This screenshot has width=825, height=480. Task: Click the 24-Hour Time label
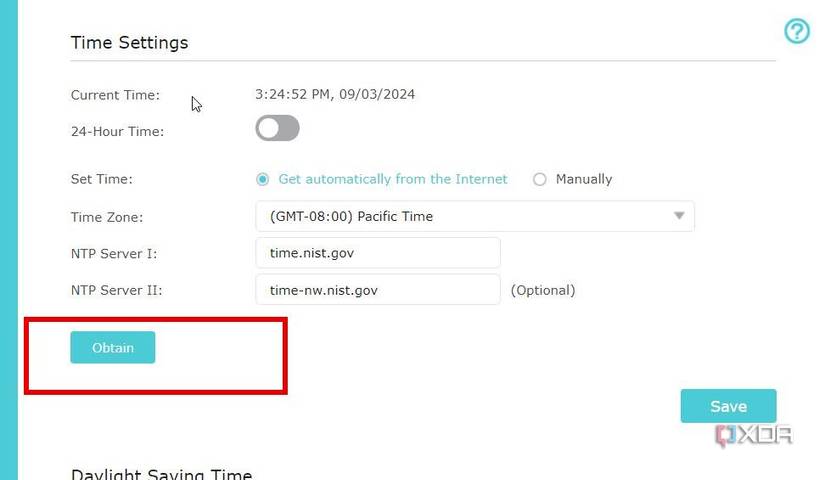click(x=117, y=132)
